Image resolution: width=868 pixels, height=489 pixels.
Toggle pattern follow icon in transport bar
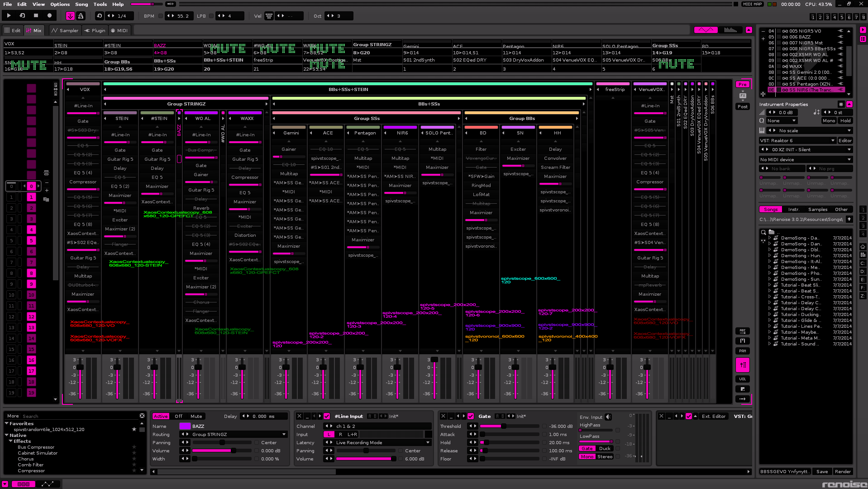coord(70,16)
